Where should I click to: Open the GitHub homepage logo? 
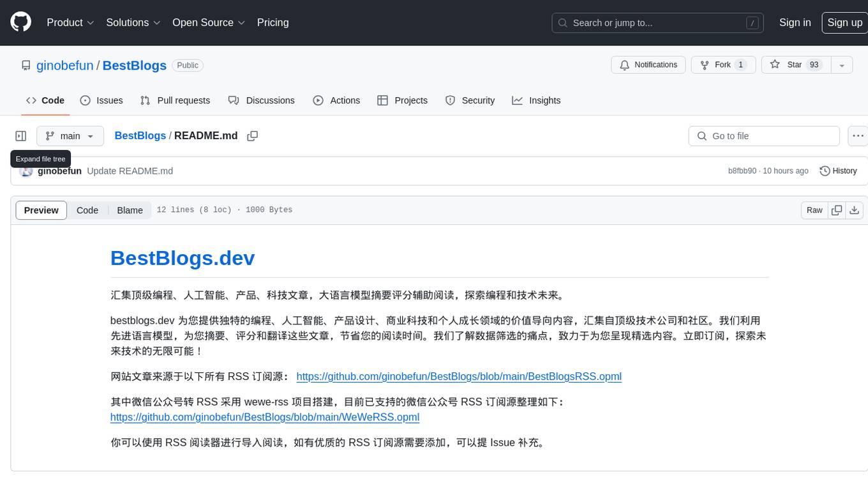tap(20, 22)
